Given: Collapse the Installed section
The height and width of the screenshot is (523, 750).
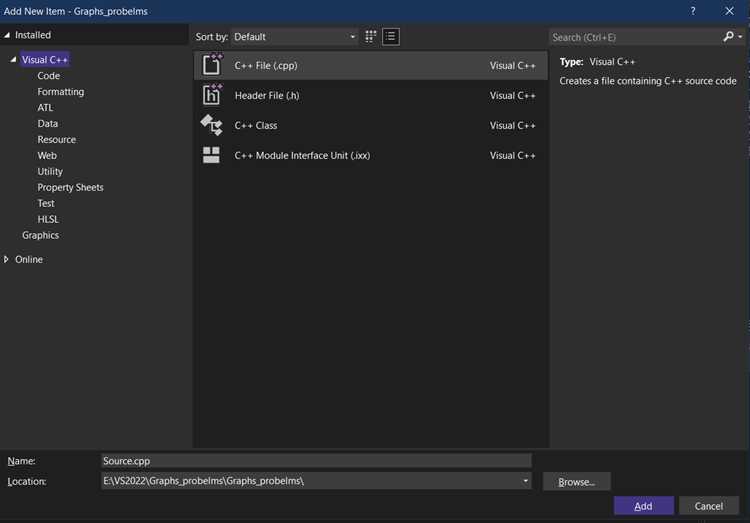Looking at the screenshot, I should (7, 35).
